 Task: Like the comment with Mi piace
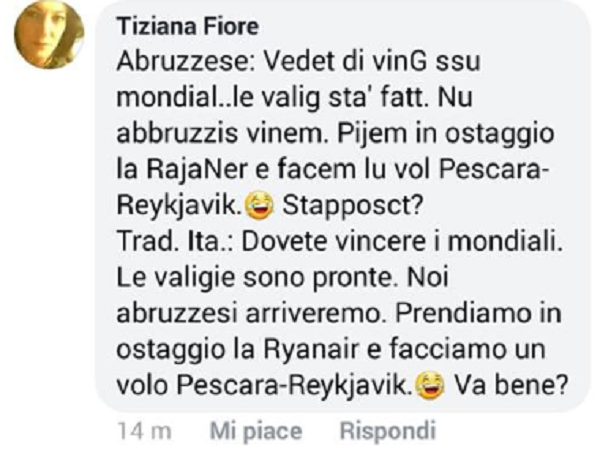point(256,431)
